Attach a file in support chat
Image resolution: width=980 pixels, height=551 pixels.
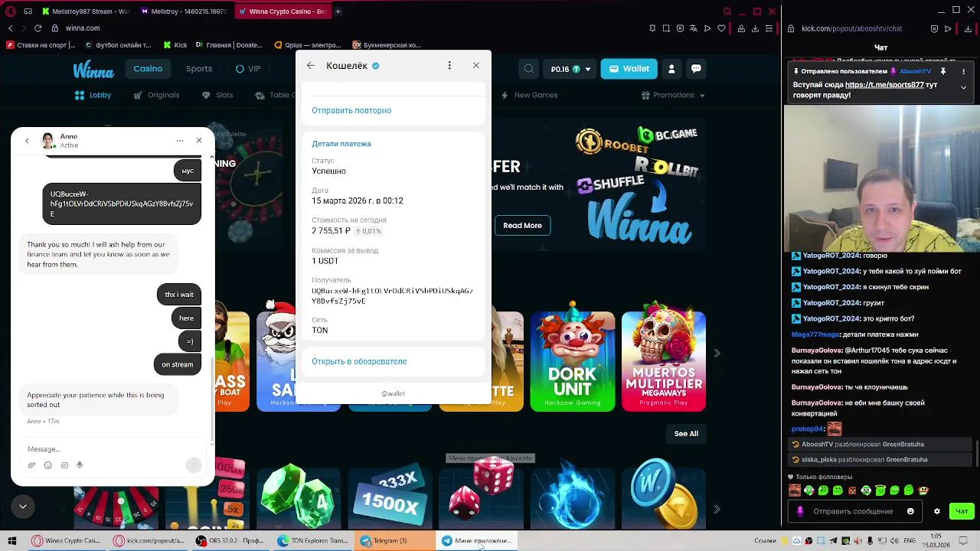click(31, 465)
